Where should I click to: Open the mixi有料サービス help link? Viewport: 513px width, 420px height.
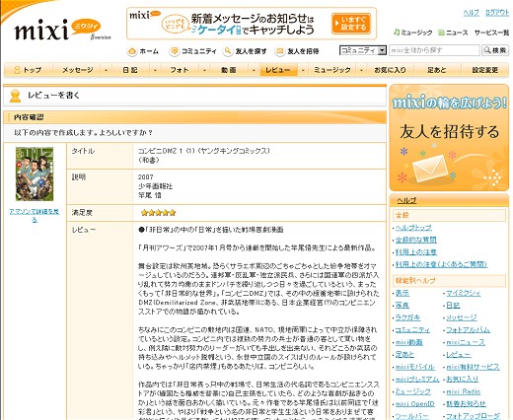[x=473, y=367]
